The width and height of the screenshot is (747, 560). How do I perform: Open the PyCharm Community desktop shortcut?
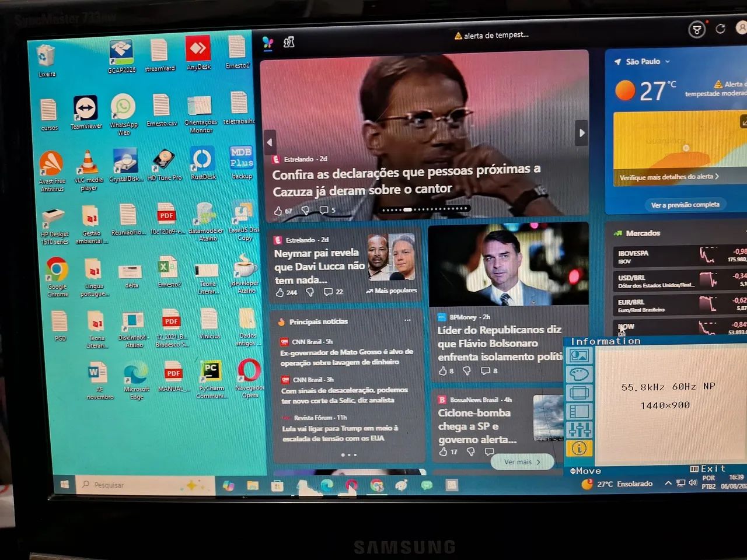click(x=211, y=379)
